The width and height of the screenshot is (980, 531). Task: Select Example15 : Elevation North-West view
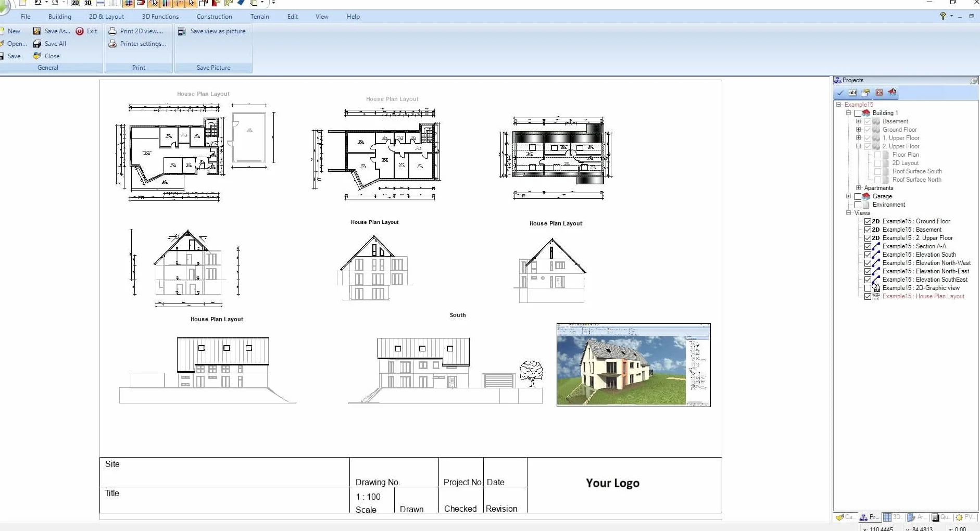[x=926, y=263]
